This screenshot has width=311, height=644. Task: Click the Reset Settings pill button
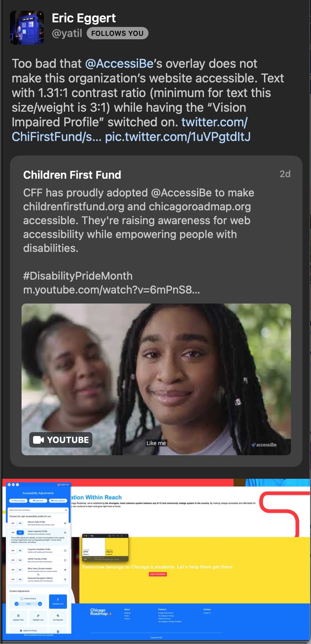pos(18,501)
